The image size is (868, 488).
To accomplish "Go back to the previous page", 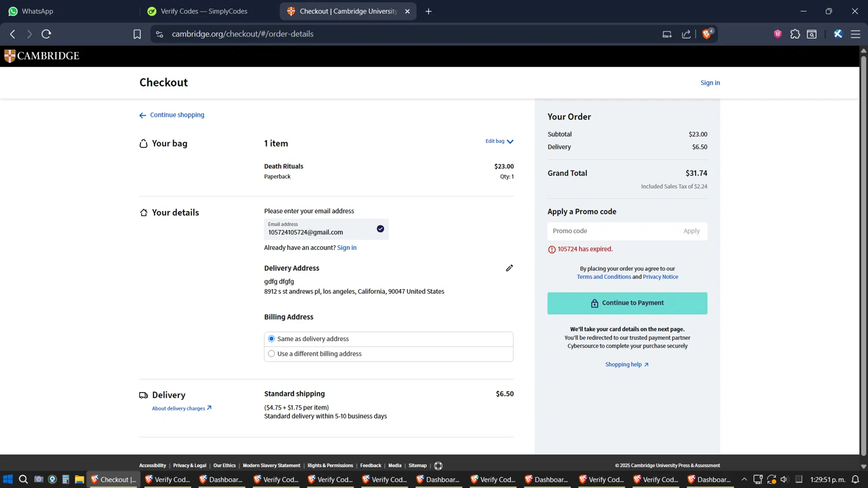I will click(x=13, y=34).
